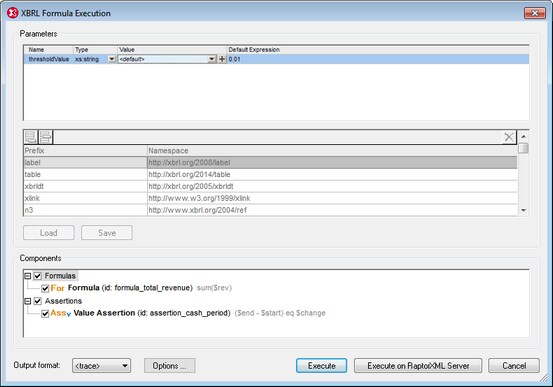Click the append namespace row icon
This screenshot has width=553, height=387.
point(31,137)
